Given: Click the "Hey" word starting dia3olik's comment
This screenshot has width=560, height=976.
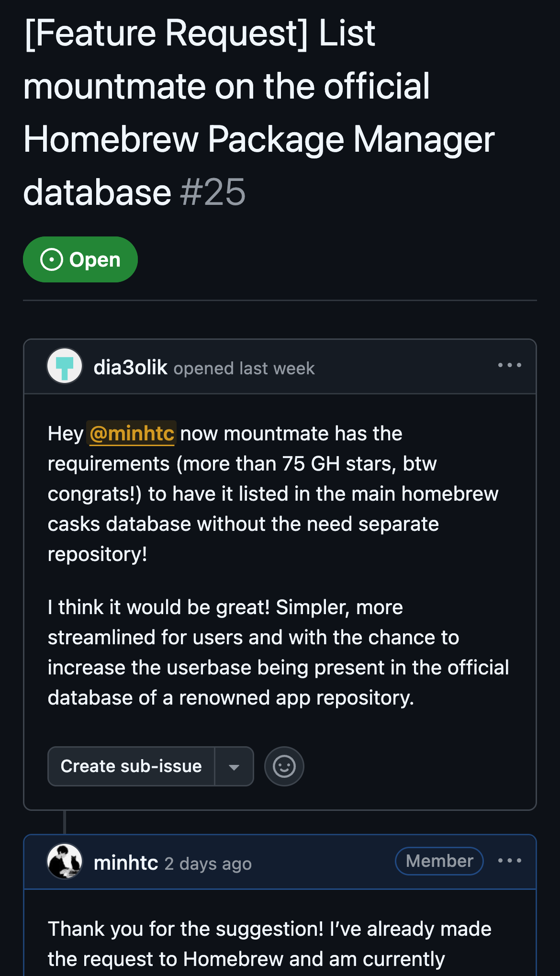Looking at the screenshot, I should (x=65, y=434).
